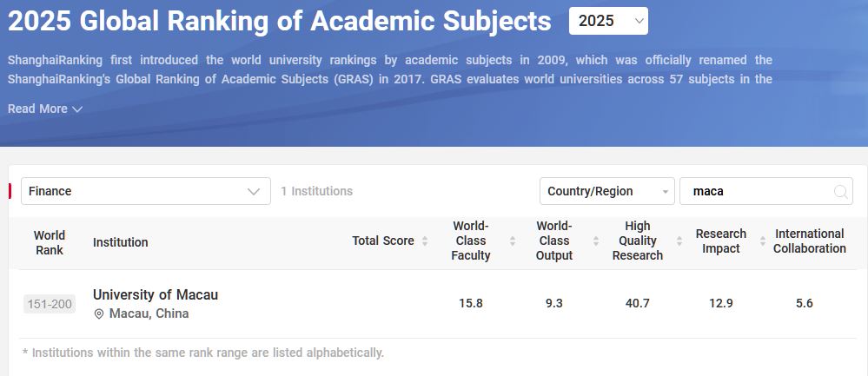Screen dimensions: 868x376
Task: Click the 151-200 rank badge
Action: (x=50, y=304)
